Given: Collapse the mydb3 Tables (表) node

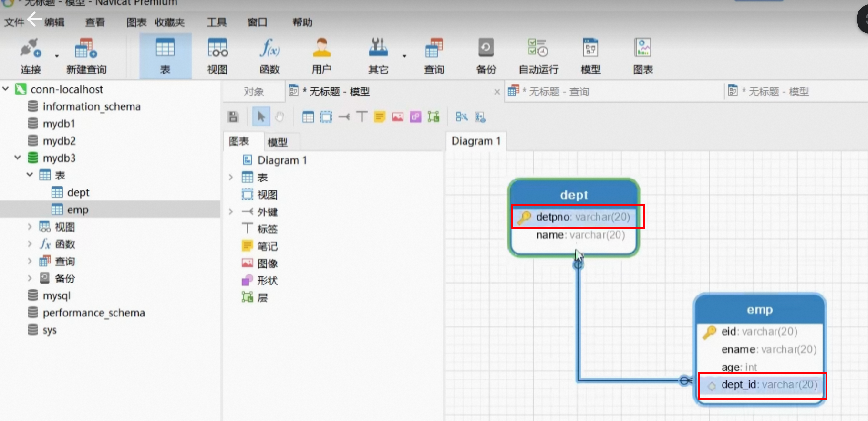Looking at the screenshot, I should coord(30,175).
